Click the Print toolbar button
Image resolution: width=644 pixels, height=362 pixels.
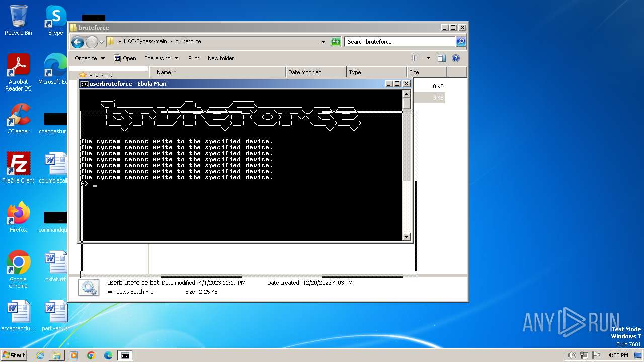click(x=194, y=58)
